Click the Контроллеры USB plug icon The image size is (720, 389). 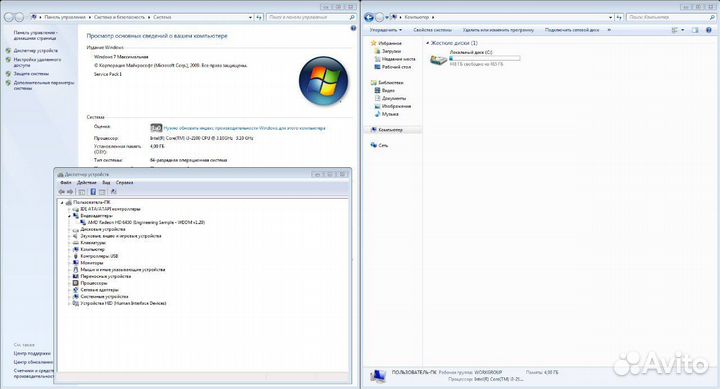[x=76, y=256]
